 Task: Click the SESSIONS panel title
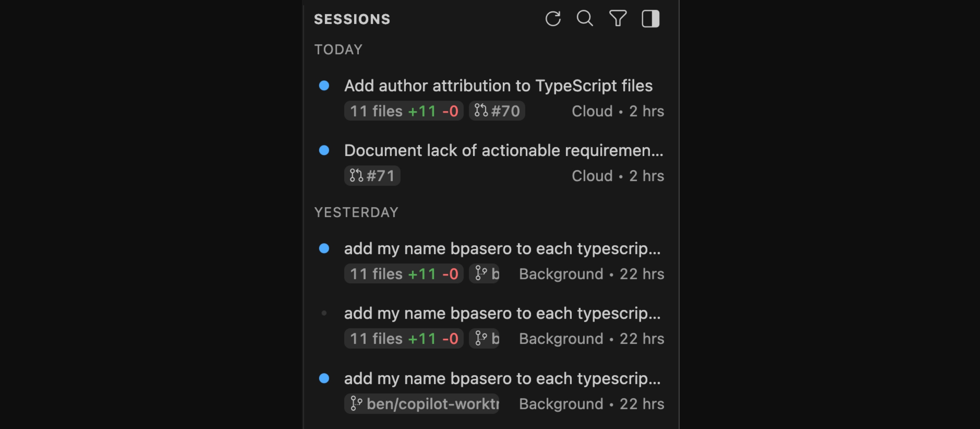click(x=352, y=19)
